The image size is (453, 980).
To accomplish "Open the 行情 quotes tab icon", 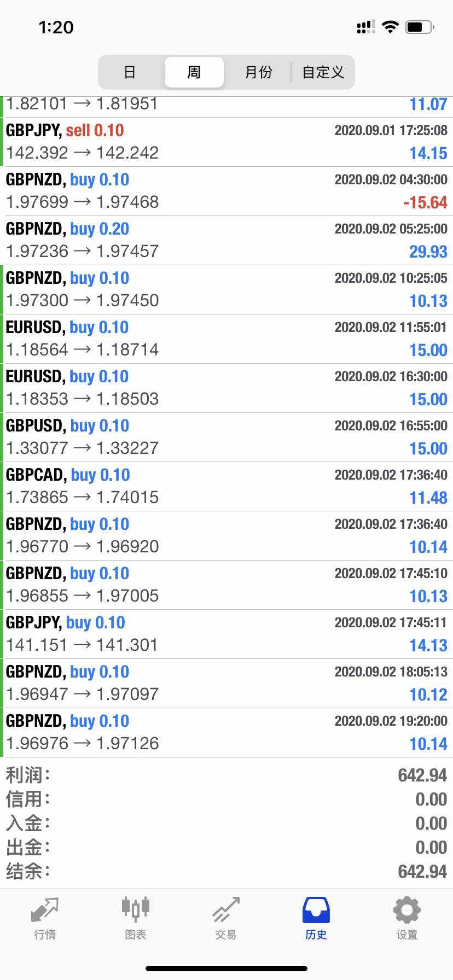I will (x=44, y=911).
